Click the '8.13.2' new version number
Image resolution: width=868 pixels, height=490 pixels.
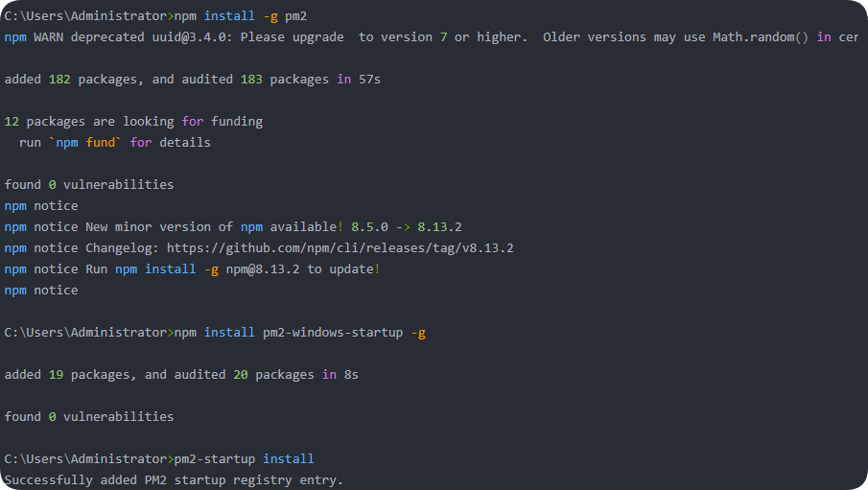pyautogui.click(x=439, y=227)
